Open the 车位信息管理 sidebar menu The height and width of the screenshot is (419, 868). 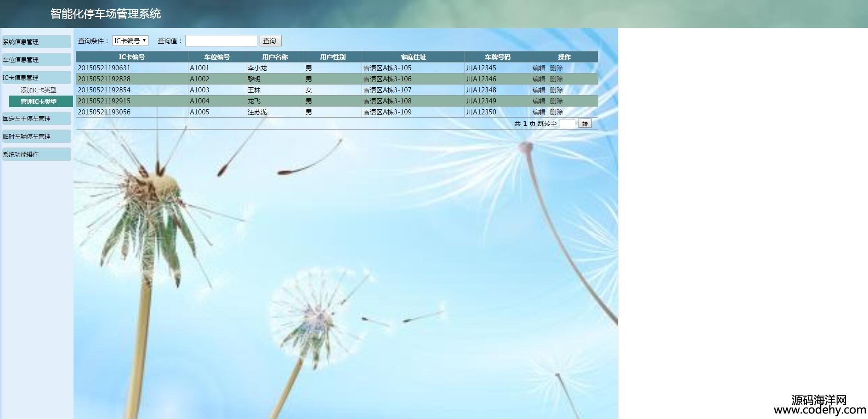pos(36,60)
